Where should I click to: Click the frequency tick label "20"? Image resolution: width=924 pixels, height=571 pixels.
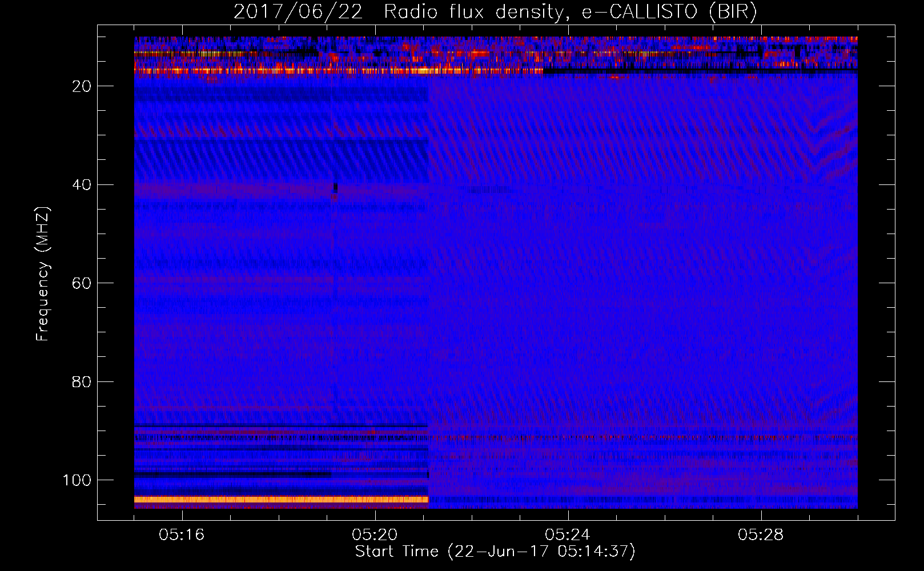82,86
